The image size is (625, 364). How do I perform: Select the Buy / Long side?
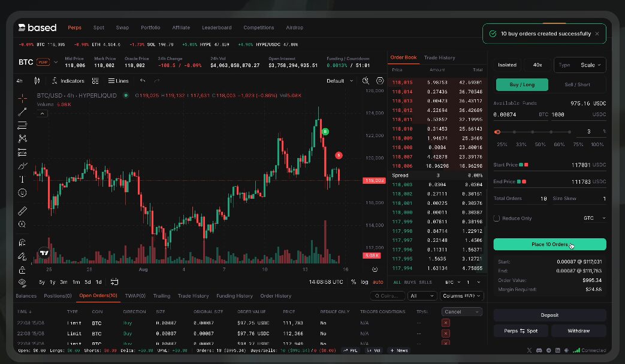tap(522, 84)
